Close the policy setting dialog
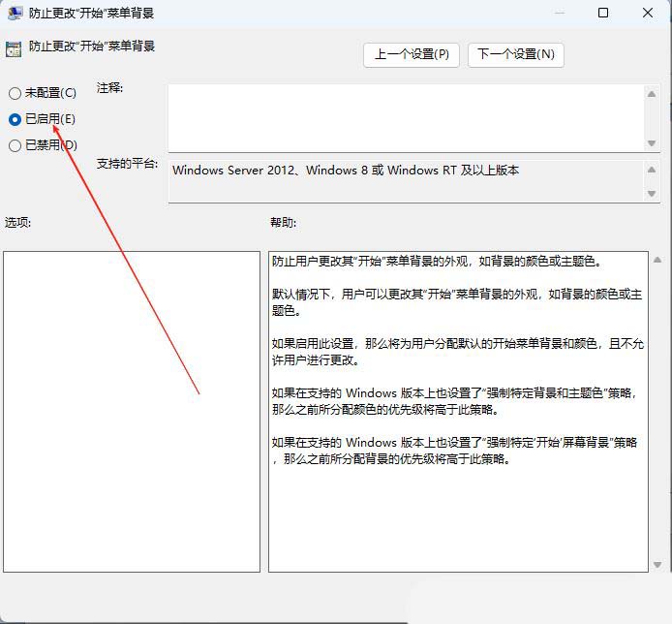Image resolution: width=672 pixels, height=624 pixels. click(x=648, y=14)
